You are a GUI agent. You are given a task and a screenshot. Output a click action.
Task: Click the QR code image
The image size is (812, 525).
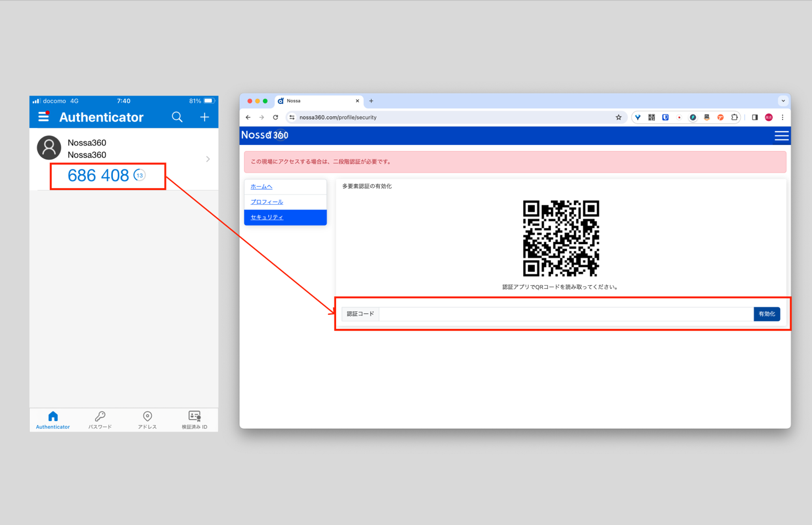coord(561,239)
